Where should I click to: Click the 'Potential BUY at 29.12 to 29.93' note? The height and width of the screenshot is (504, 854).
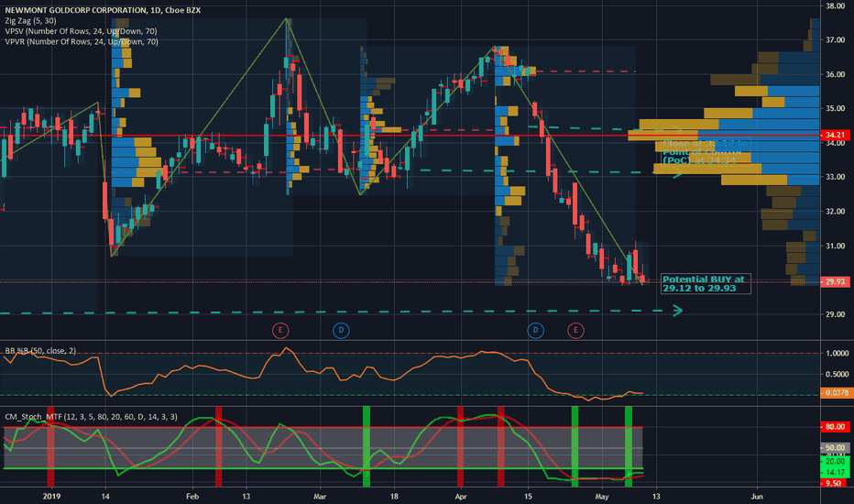click(706, 284)
